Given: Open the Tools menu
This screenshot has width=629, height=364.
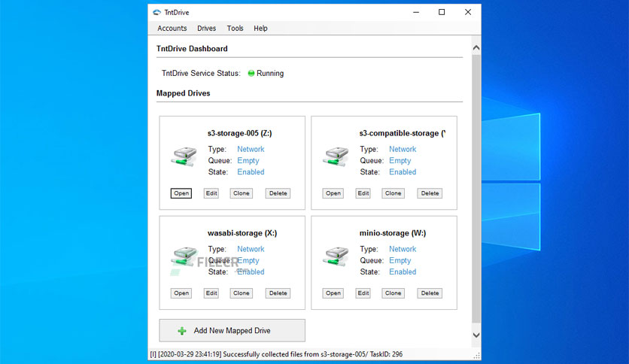Looking at the screenshot, I should coord(235,29).
